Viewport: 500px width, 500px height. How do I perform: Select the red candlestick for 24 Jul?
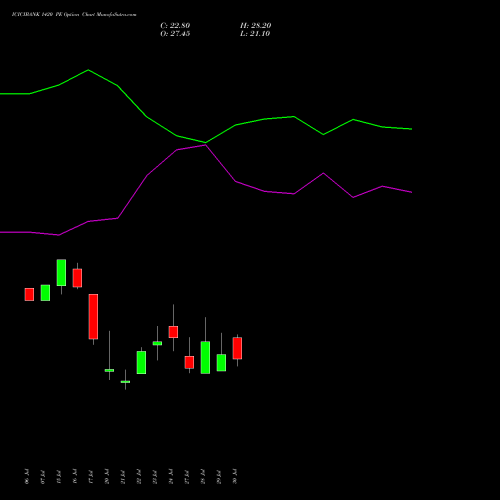[x=173, y=332]
